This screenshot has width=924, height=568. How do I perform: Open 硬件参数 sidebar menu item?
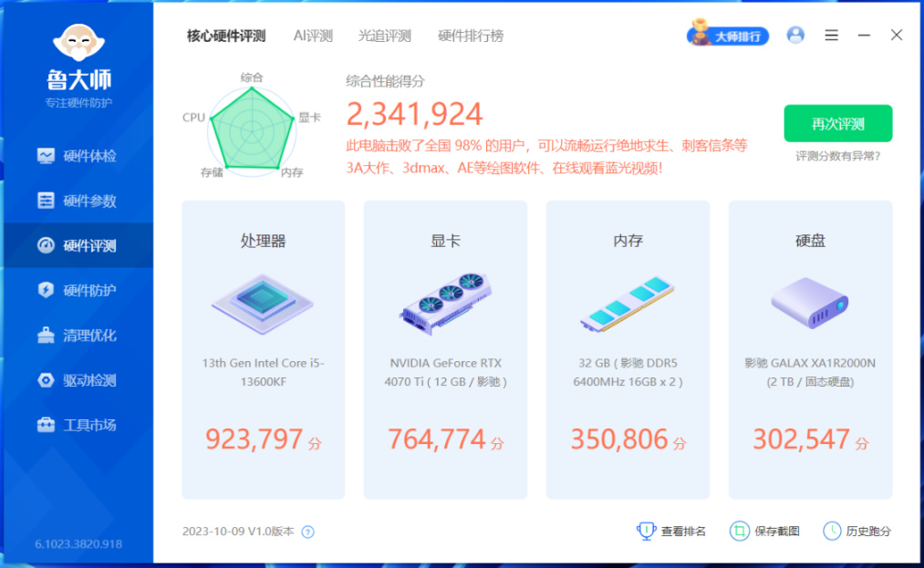coord(78,201)
